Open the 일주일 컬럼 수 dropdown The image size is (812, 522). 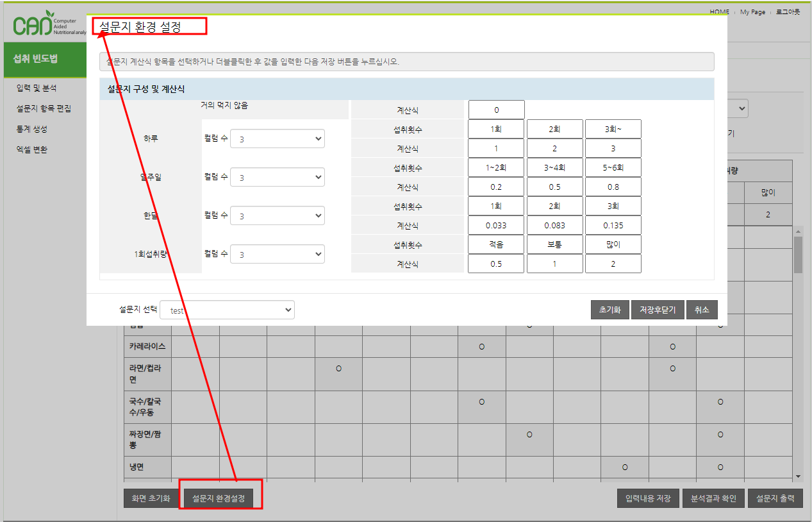pyautogui.click(x=277, y=177)
